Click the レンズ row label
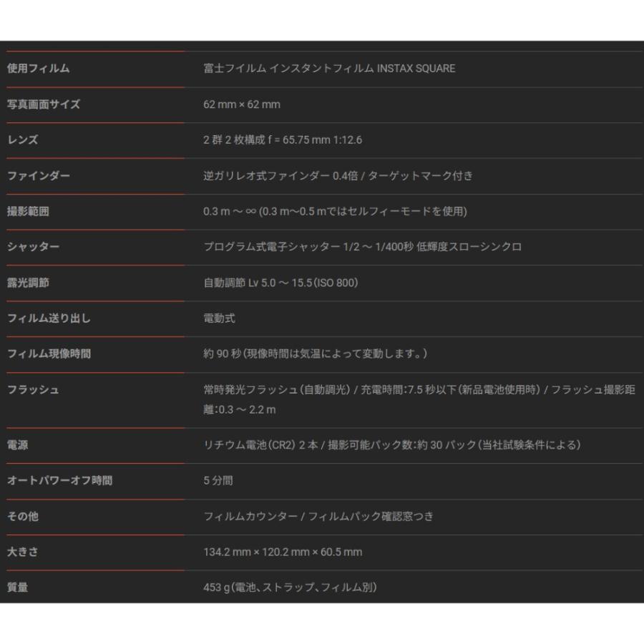Screen dimensions: 644x644 pyautogui.click(x=23, y=140)
